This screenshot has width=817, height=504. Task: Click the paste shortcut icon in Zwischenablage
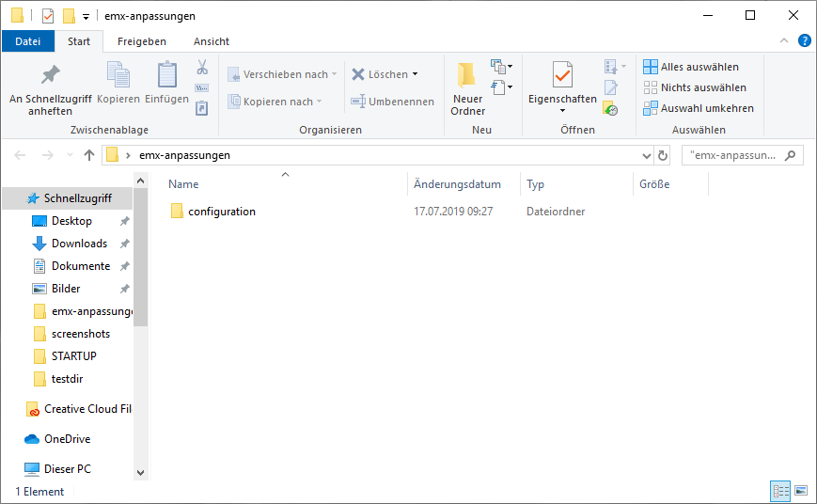pos(201,108)
